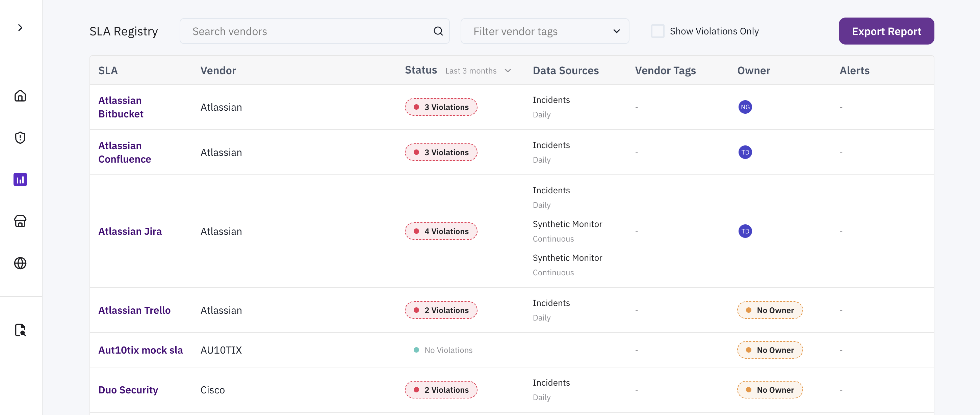Enable the Show Violations Only checkbox
Image resolution: width=980 pixels, height=415 pixels.
pyautogui.click(x=657, y=31)
